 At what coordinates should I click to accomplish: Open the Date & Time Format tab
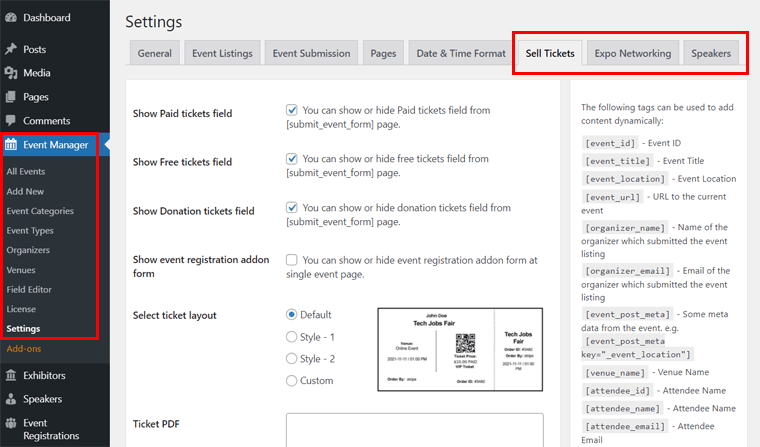tap(460, 53)
